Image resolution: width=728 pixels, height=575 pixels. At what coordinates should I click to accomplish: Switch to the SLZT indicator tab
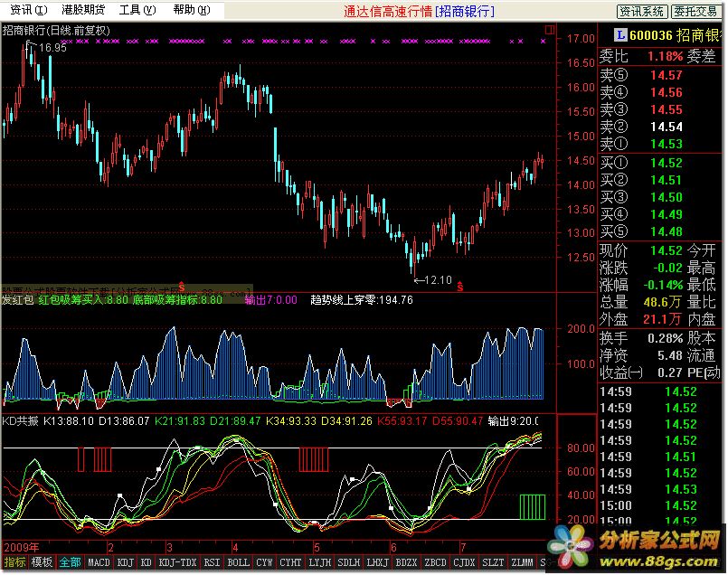pos(493,562)
